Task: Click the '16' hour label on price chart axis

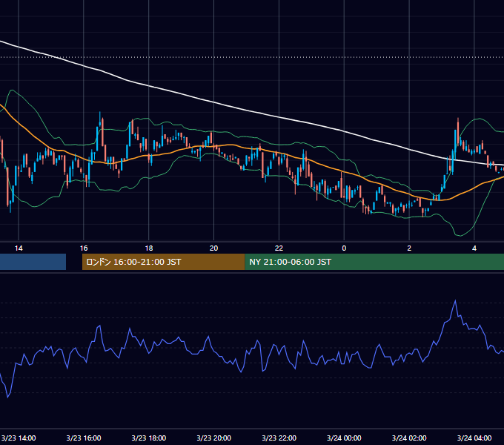Action: coord(84,248)
